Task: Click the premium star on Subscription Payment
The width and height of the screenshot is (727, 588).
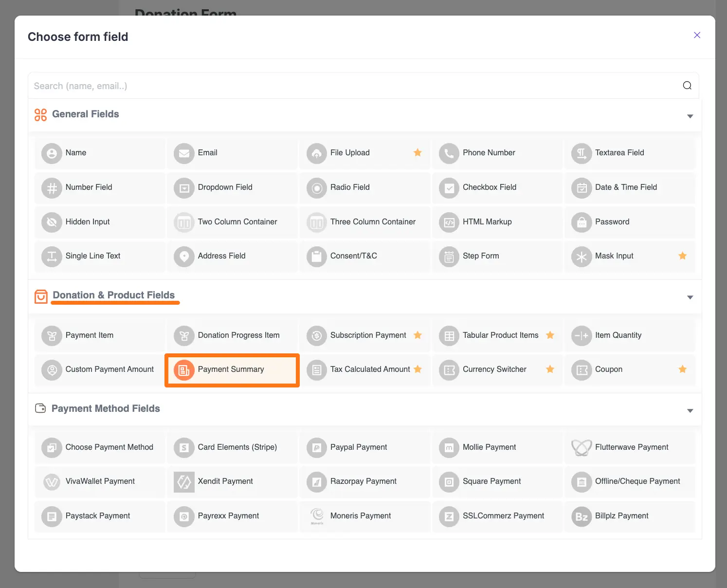Action: tap(418, 335)
